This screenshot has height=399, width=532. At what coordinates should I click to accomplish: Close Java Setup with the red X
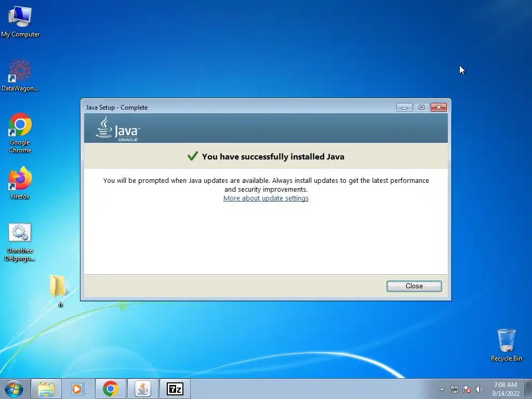pos(438,108)
